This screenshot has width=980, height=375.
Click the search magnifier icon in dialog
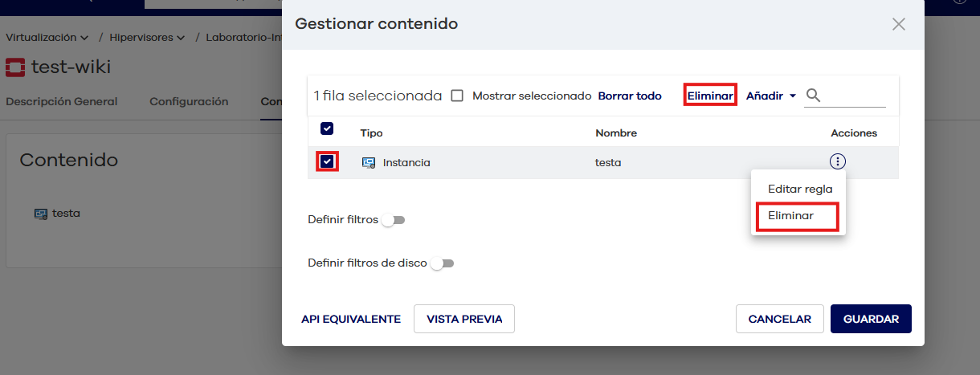tap(813, 96)
